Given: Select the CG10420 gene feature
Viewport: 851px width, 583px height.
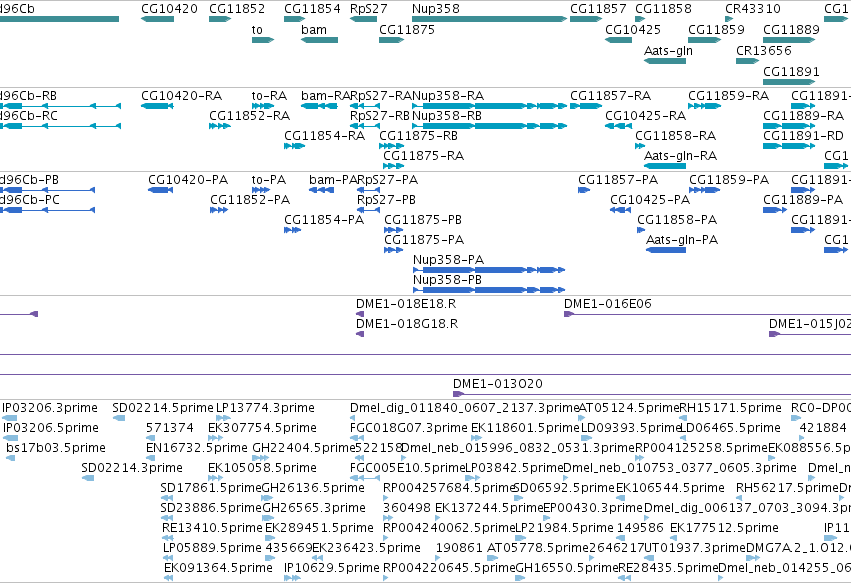Looking at the screenshot, I should pyautogui.click(x=157, y=19).
